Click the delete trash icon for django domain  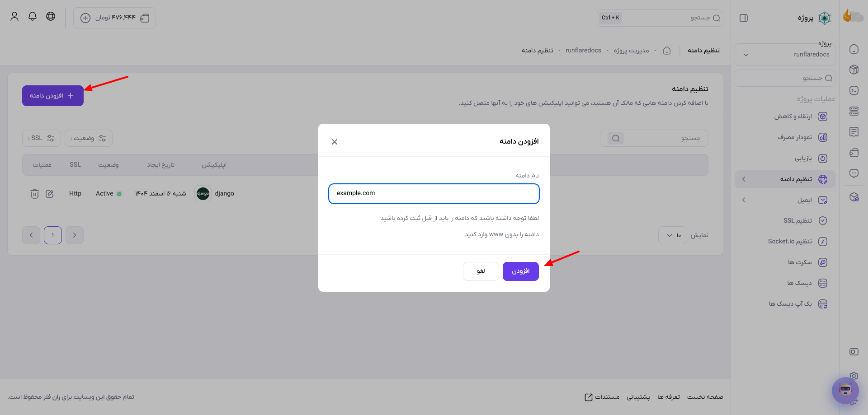click(x=35, y=194)
